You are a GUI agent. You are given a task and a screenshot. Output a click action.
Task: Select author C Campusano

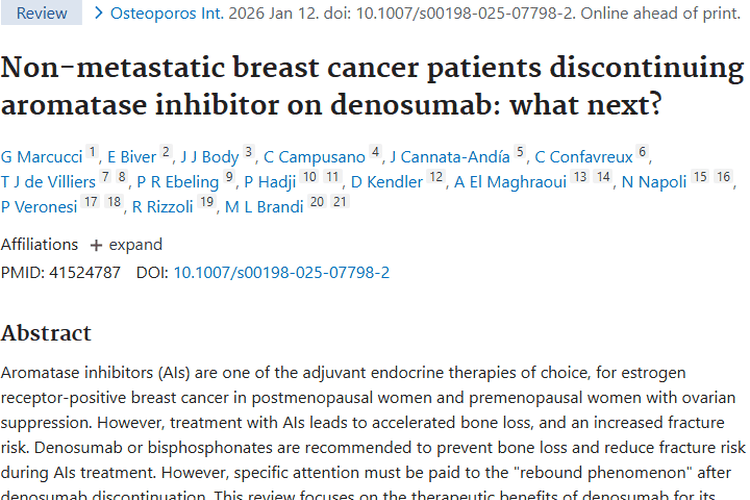[313, 156]
